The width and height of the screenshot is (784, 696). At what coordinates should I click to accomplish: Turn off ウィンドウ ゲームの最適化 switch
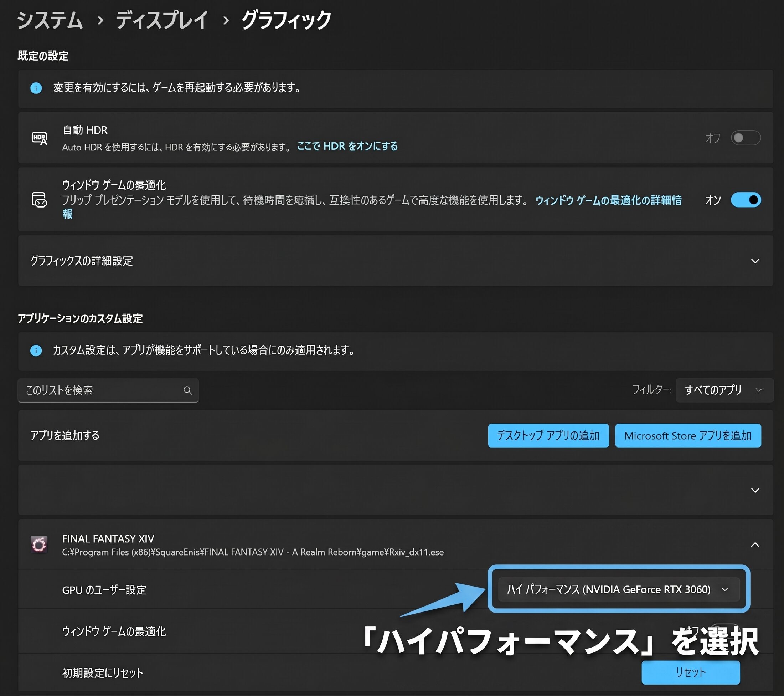(x=746, y=200)
